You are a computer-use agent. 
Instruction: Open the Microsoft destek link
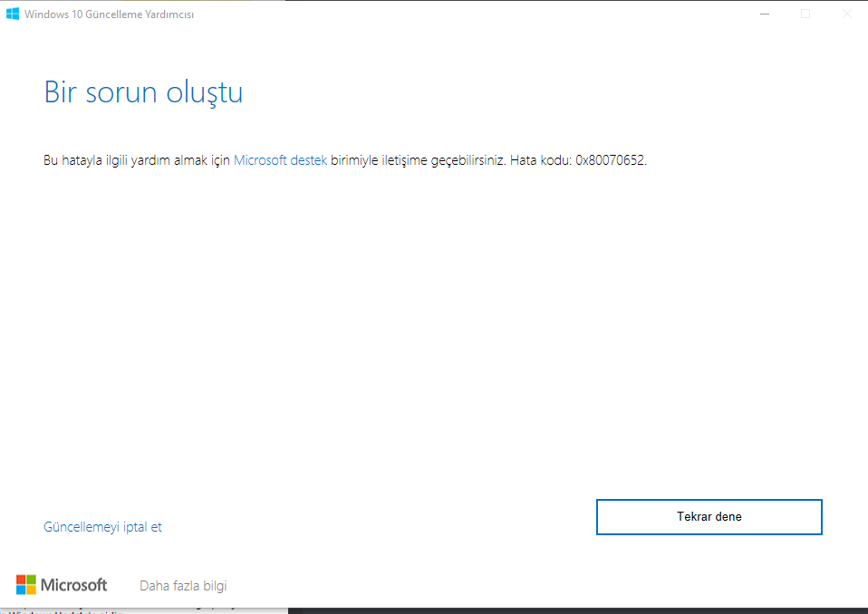[x=280, y=160]
